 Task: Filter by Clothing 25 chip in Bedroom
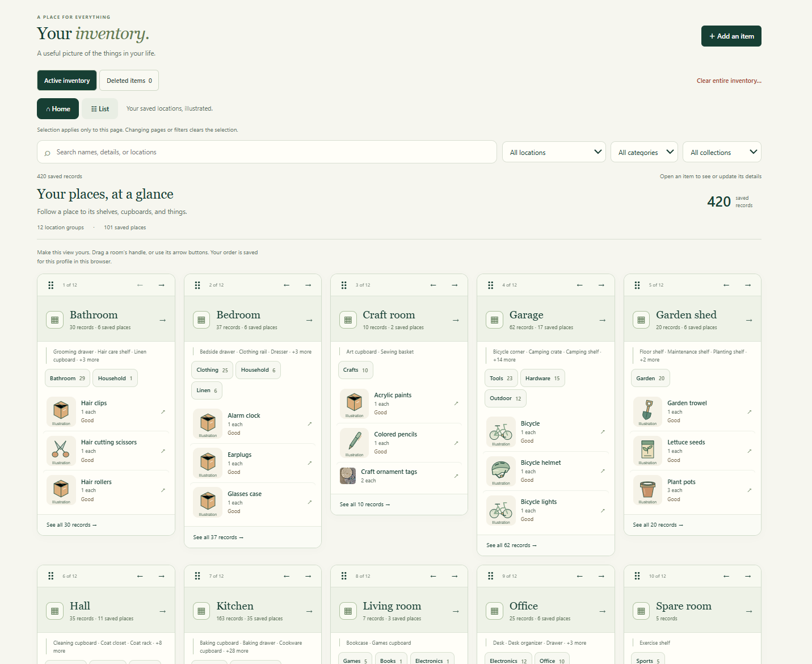(x=212, y=370)
